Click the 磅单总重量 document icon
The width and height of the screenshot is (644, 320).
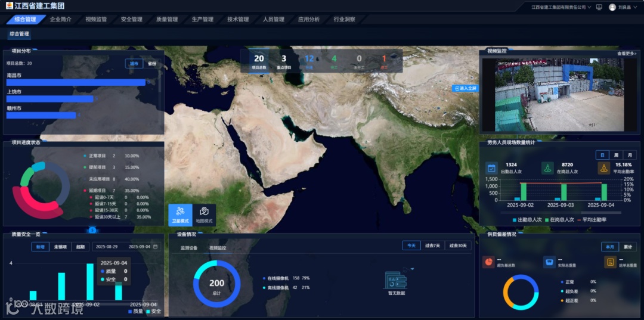click(611, 262)
